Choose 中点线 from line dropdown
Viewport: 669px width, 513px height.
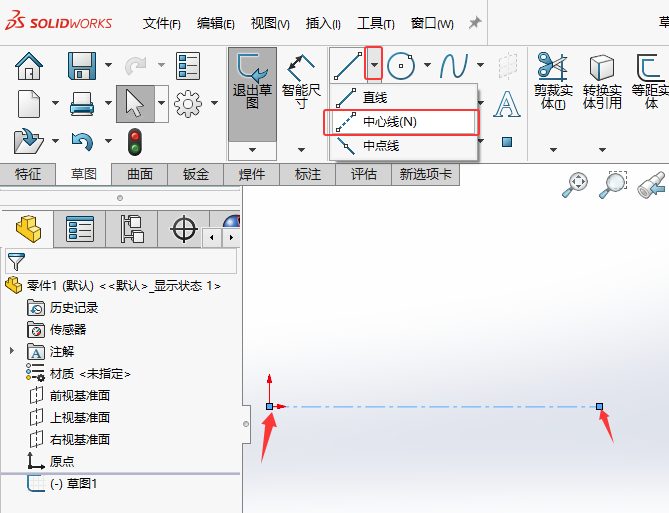tap(403, 146)
